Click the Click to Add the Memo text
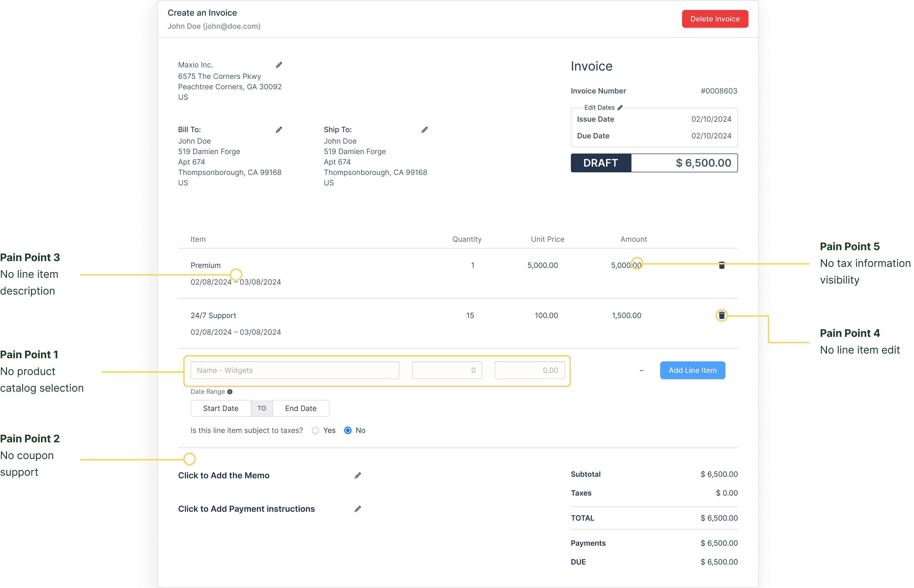Image resolution: width=914 pixels, height=588 pixels. (x=224, y=476)
